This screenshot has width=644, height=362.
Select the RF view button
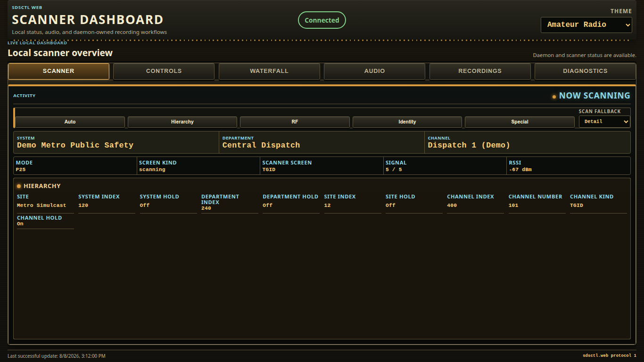tap(295, 122)
